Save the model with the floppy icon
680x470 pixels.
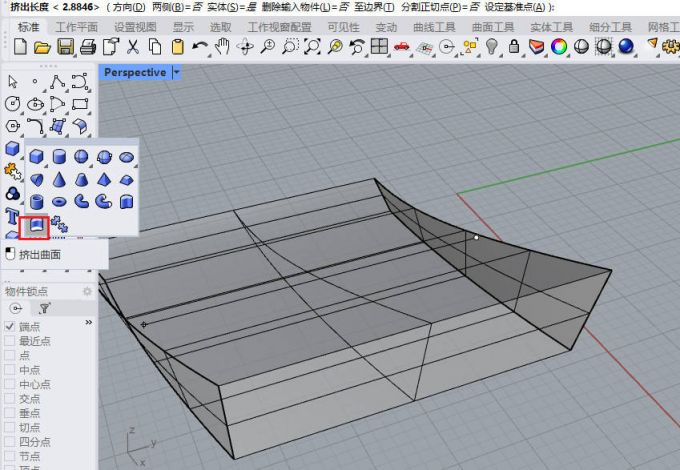coord(65,46)
